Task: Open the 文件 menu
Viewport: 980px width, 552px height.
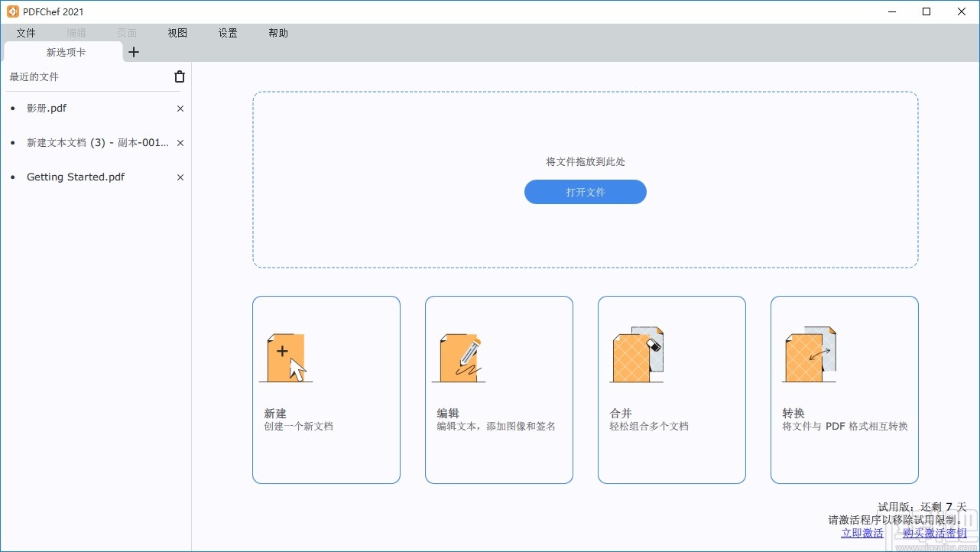Action: pyautogui.click(x=25, y=33)
